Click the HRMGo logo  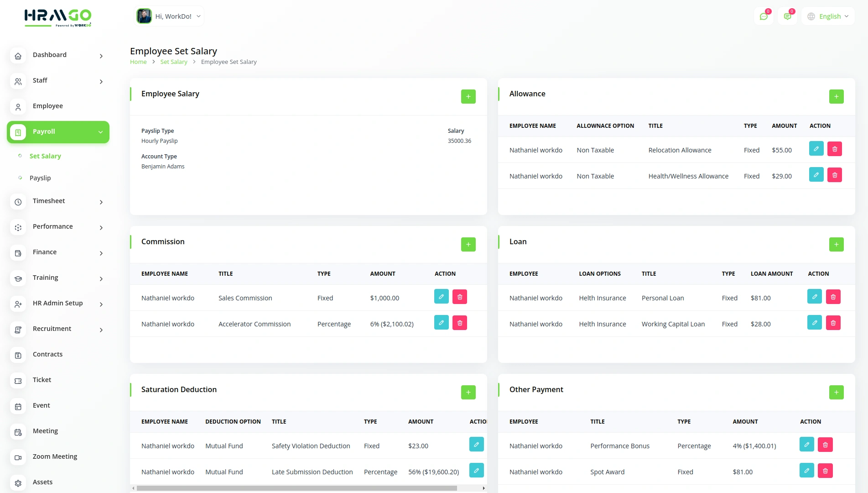click(58, 18)
